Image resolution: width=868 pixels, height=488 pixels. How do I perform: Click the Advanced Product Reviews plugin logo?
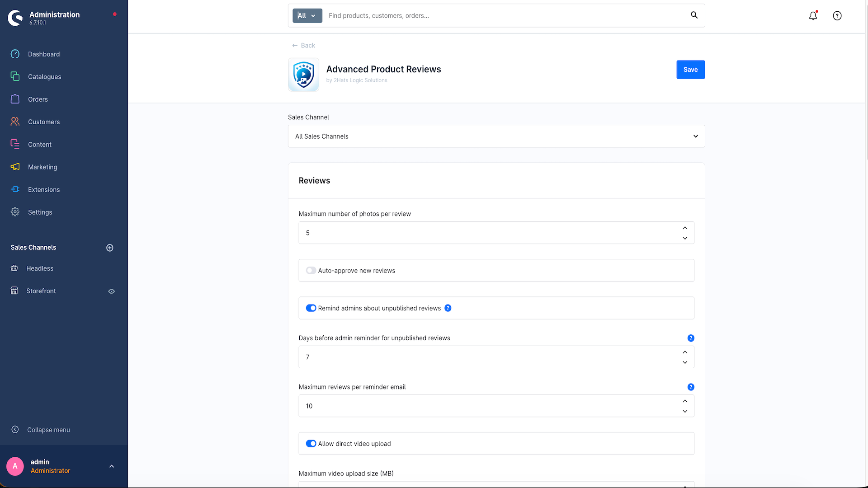point(303,75)
